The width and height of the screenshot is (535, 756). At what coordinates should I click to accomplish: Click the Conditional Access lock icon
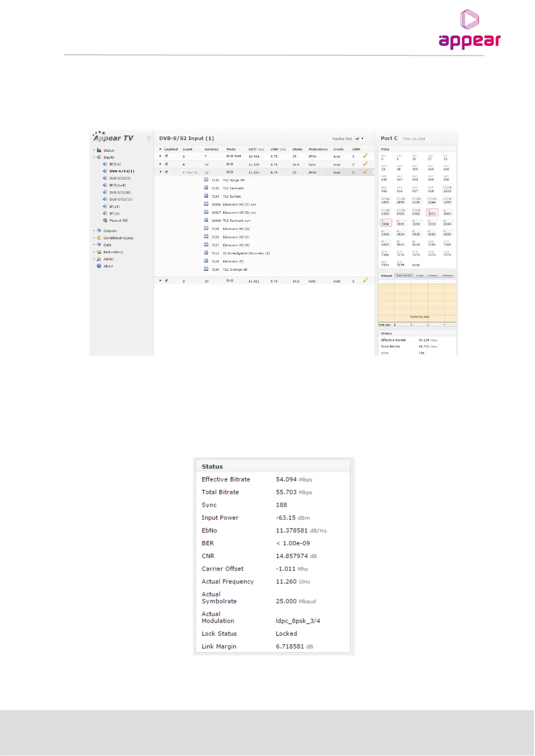tap(99, 238)
